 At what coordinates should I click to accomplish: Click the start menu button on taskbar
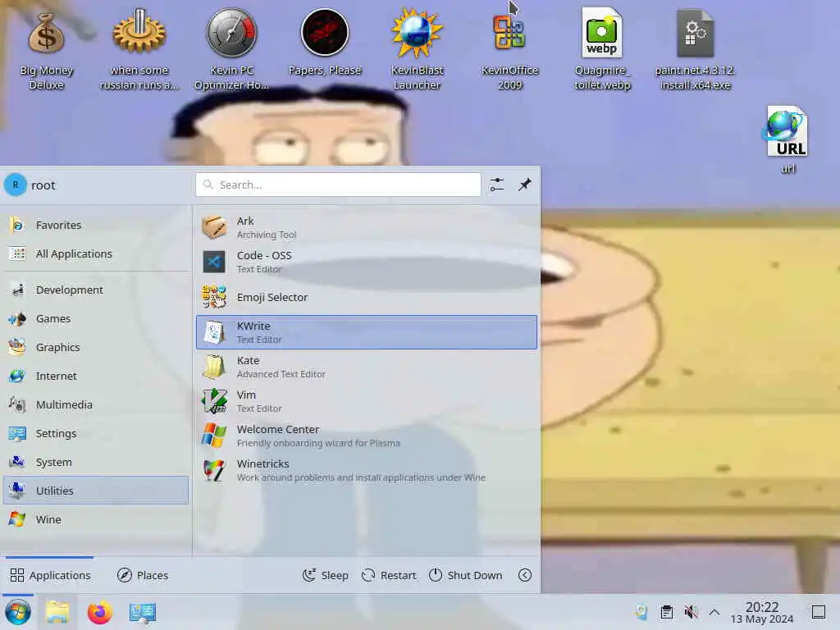click(18, 612)
